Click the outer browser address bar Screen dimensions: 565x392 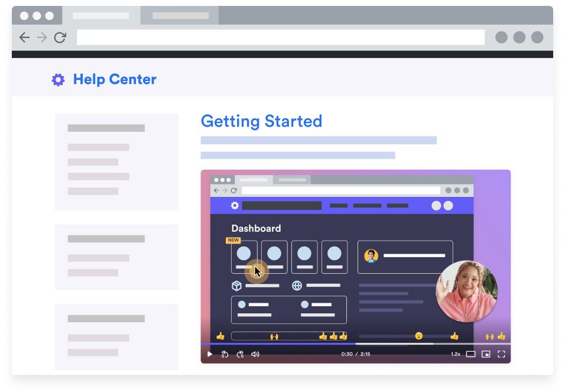[x=280, y=37]
